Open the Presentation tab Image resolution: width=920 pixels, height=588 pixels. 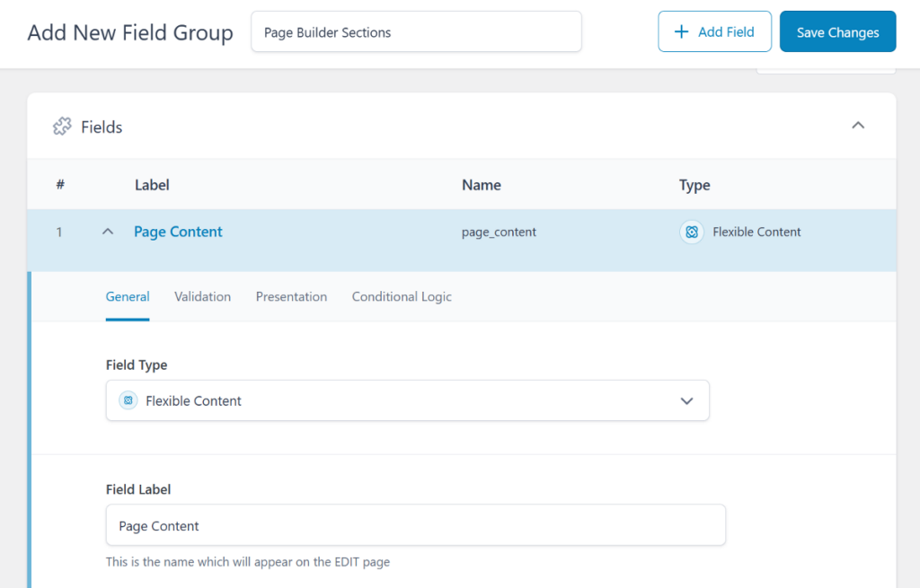pos(291,296)
